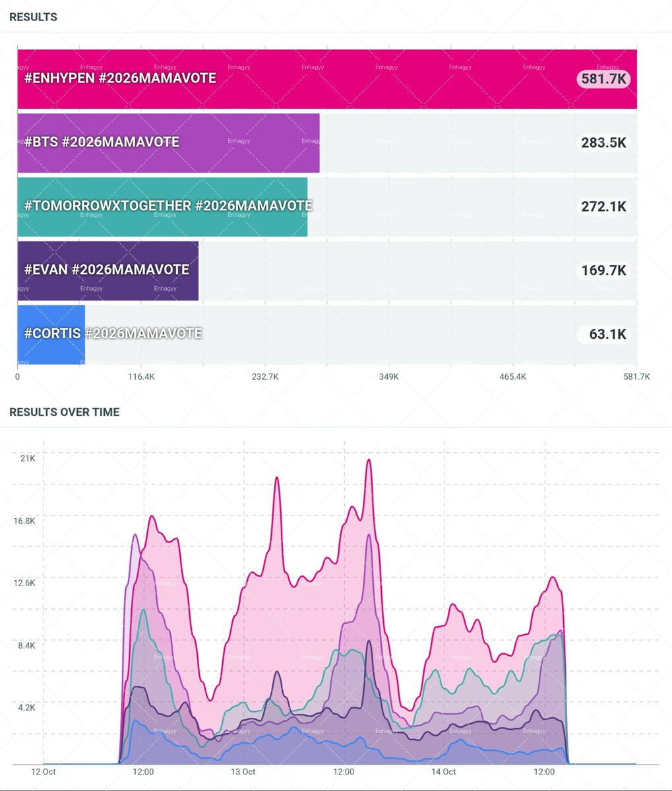
Task: Click the 116.4K tick label on the bar chart axis
Action: (x=141, y=377)
